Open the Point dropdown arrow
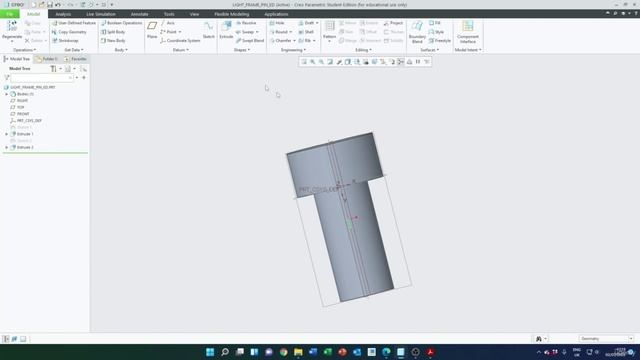The image size is (640, 360). [x=180, y=32]
